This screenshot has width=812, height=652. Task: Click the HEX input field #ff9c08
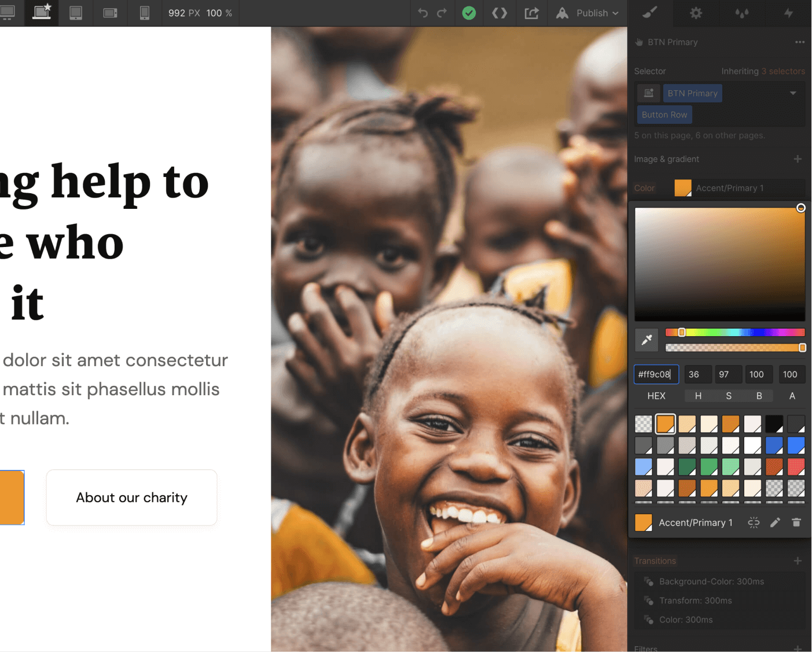(x=656, y=374)
